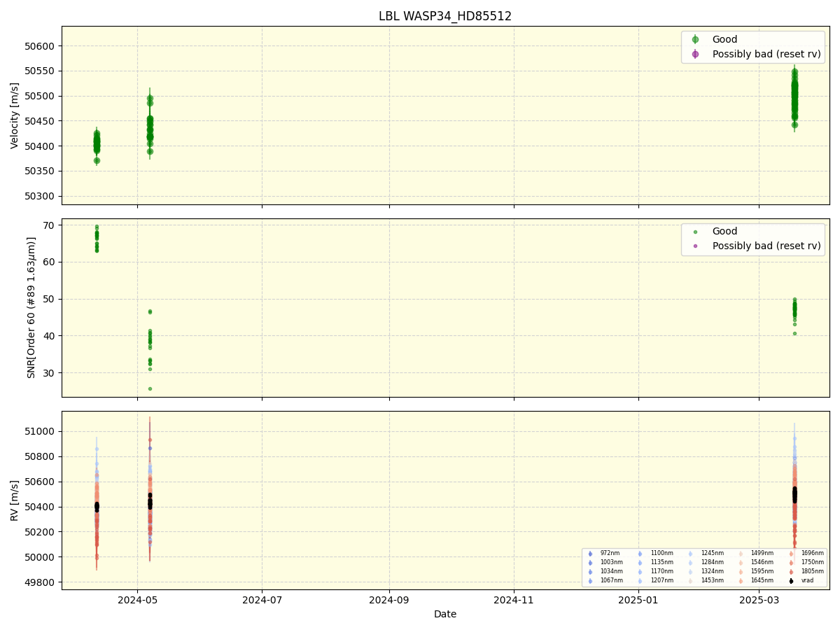This screenshot has width=840, height=630.
Task: Click the lowest SNR point near 25
Action: coord(150,388)
